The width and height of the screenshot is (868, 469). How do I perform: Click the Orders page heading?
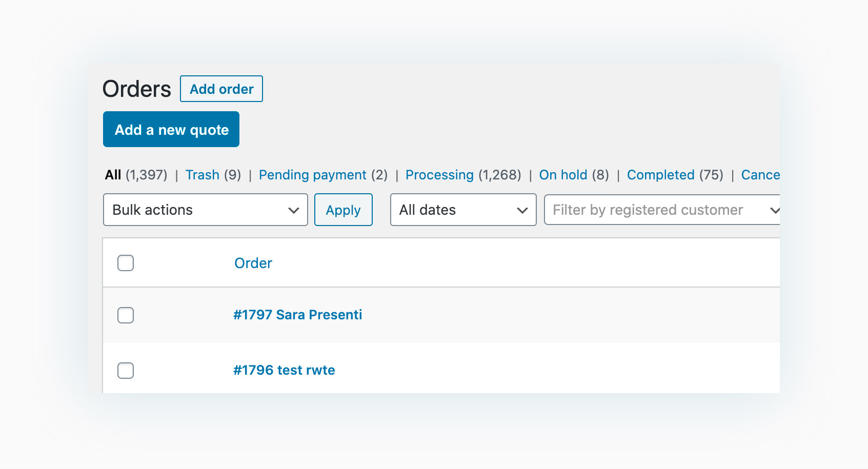(137, 89)
